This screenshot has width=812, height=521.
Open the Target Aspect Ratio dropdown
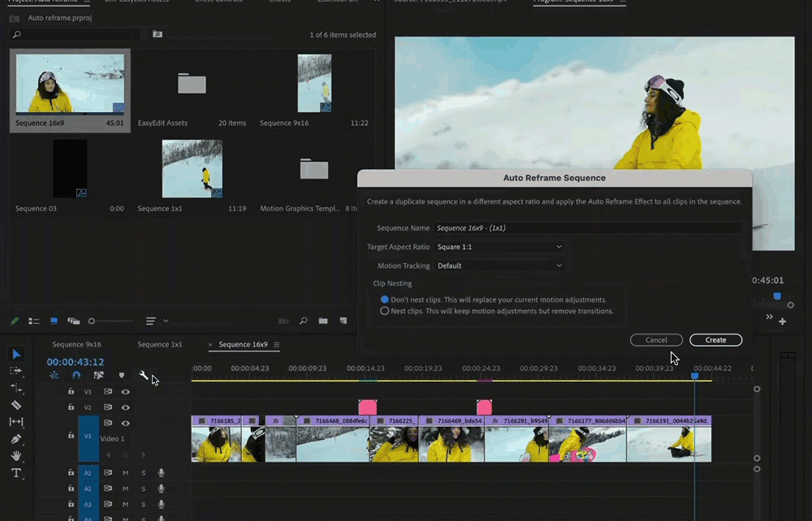point(499,247)
